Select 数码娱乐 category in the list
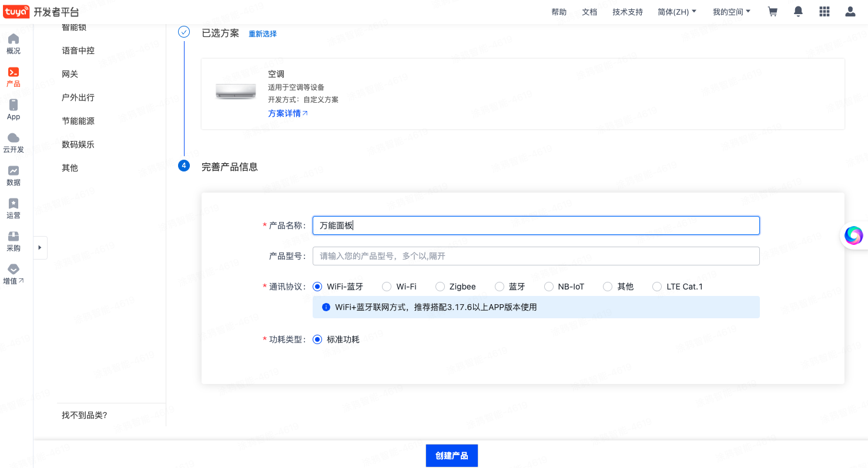868x468 pixels. pos(78,144)
